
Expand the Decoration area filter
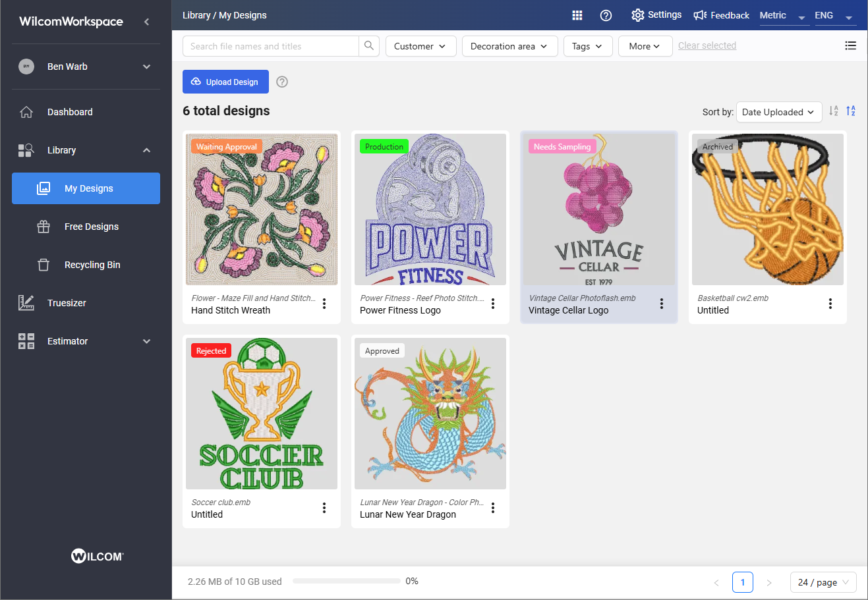pos(509,46)
